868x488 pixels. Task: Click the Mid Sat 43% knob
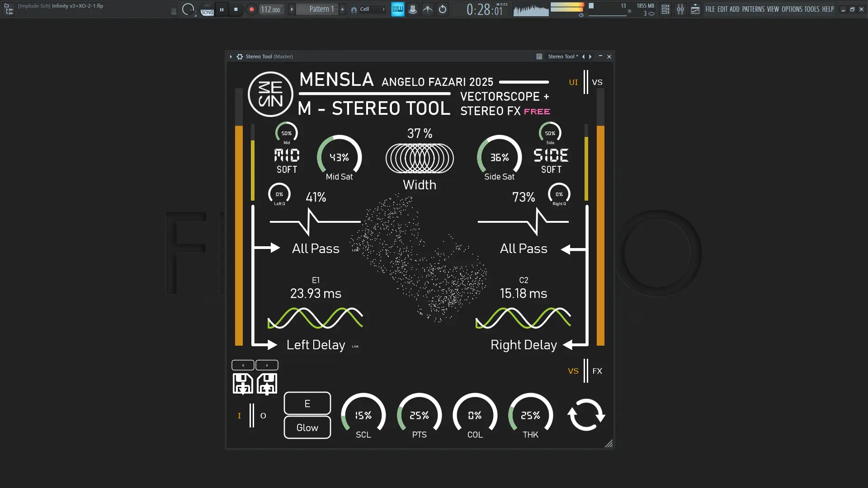pyautogui.click(x=339, y=157)
